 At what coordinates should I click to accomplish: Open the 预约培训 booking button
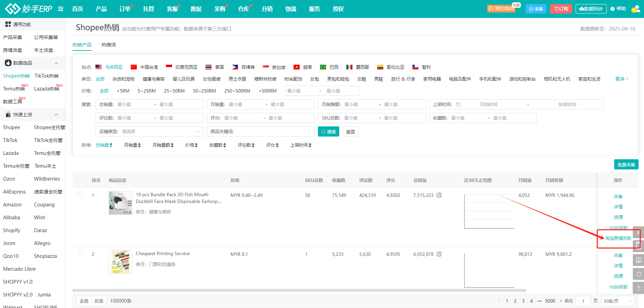(501, 9)
